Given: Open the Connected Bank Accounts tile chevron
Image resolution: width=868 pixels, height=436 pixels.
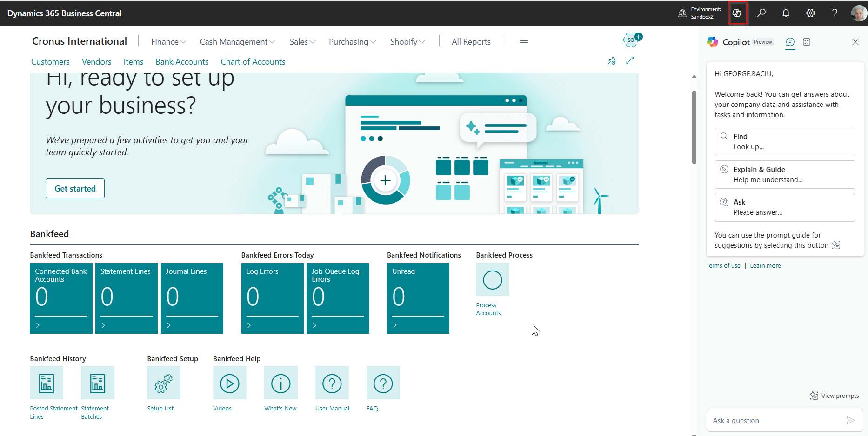Looking at the screenshot, I should click(x=38, y=325).
